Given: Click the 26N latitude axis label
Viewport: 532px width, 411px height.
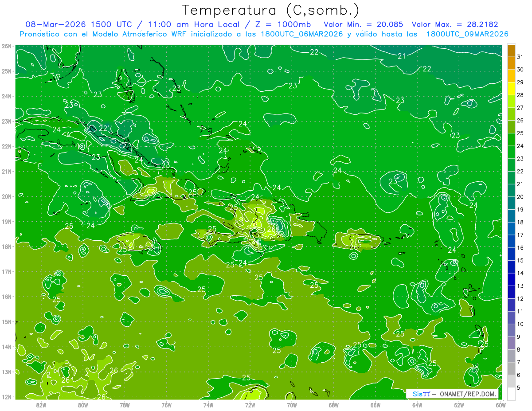Looking at the screenshot, I should pos(7,46).
